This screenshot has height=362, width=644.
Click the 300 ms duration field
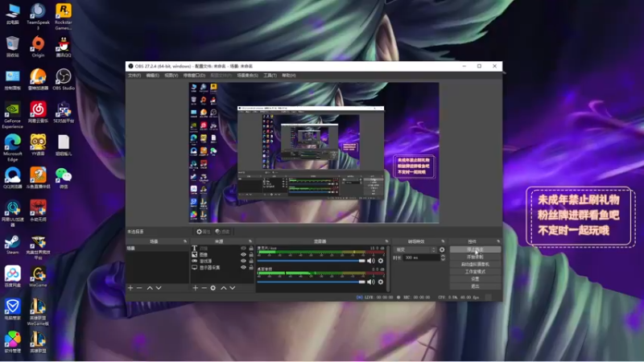point(422,257)
